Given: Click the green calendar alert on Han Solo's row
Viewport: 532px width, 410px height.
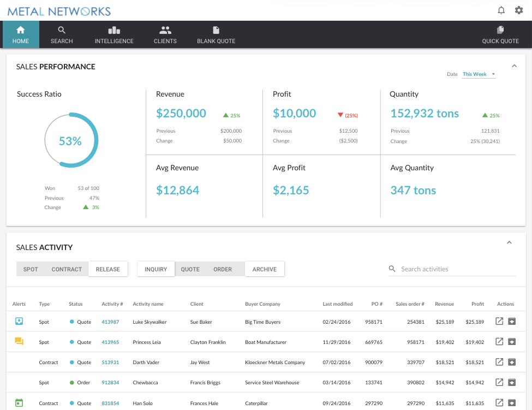Looking at the screenshot, I should [x=19, y=402].
